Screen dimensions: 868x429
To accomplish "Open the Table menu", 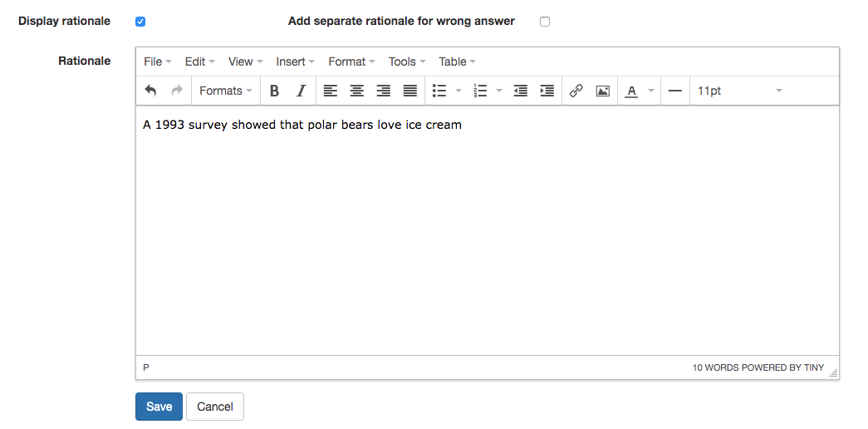I will pos(457,62).
